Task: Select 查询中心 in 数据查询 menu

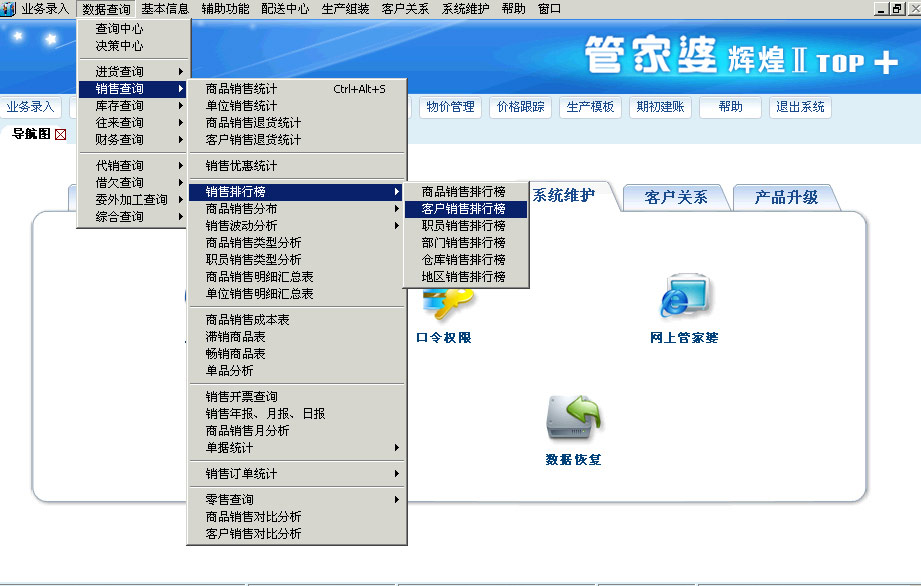Action: point(133,28)
